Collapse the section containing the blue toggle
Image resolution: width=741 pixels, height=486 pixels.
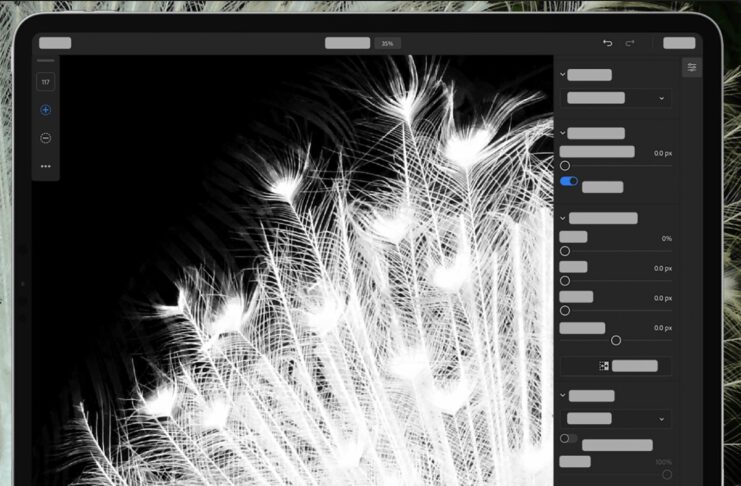point(562,133)
